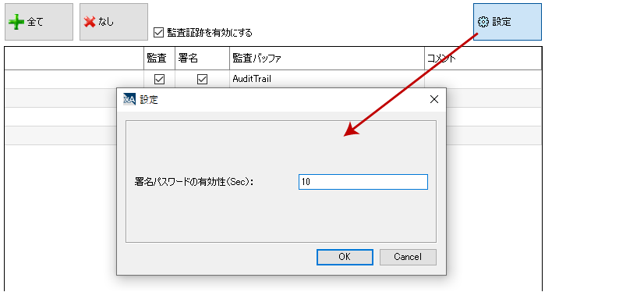Click the green plus icon
Screen dimensions: 644x292
(x=16, y=23)
